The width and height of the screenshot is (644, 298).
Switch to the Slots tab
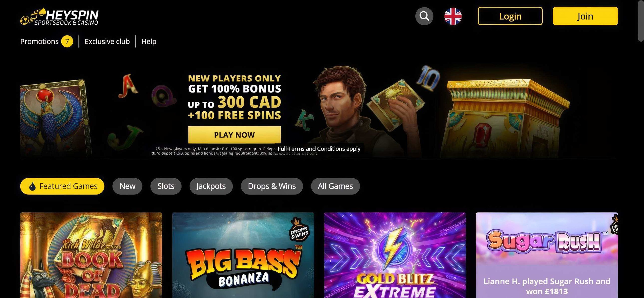coord(166,186)
